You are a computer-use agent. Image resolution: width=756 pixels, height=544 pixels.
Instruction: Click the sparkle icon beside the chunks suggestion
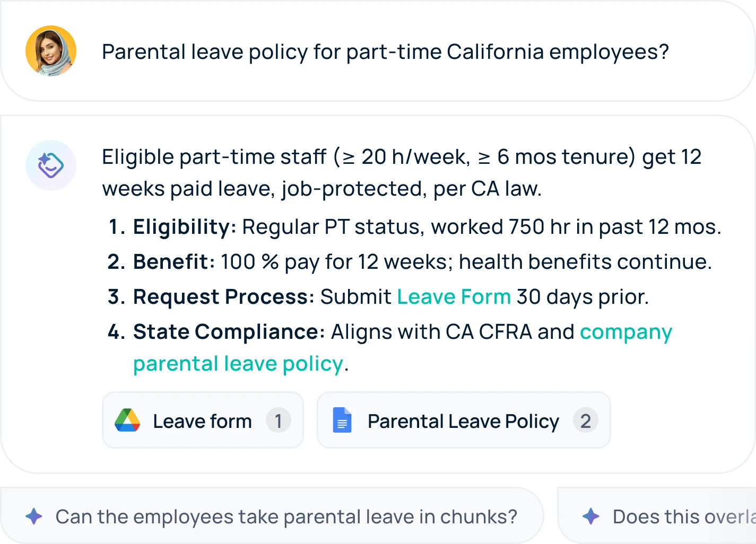(x=34, y=515)
